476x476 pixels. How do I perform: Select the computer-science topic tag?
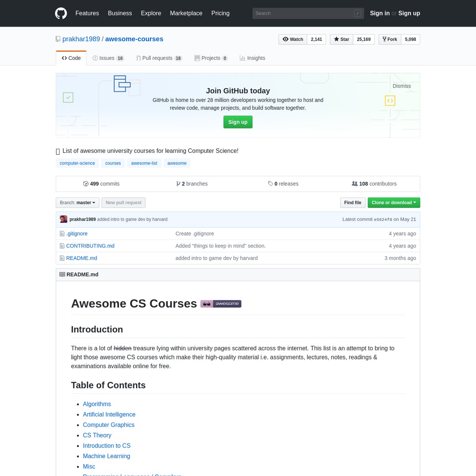pos(77,163)
